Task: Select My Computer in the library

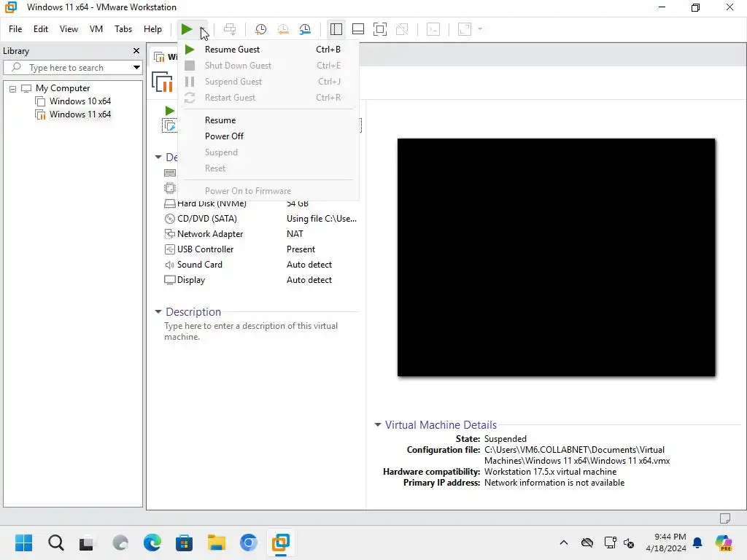Action: click(x=63, y=88)
